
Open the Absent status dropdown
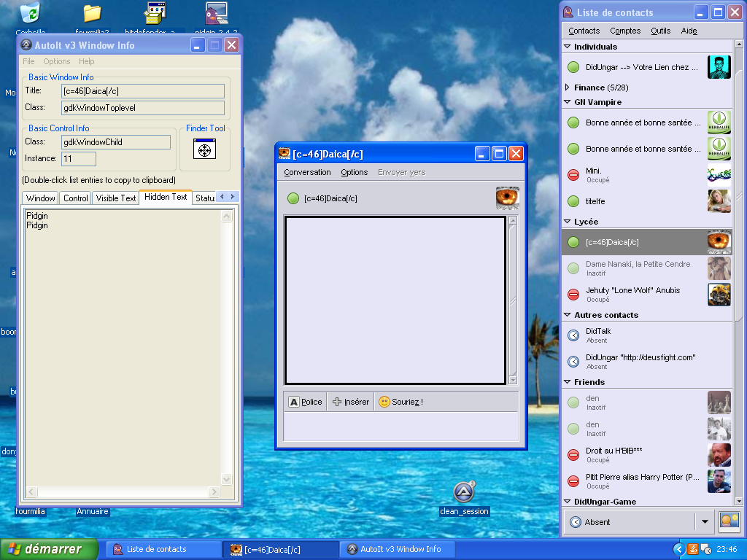[704, 522]
